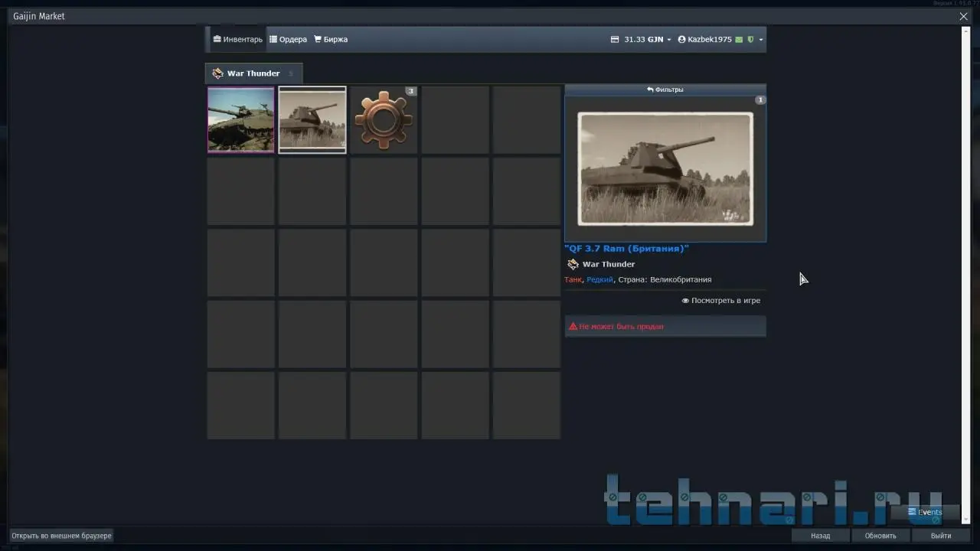Click the Редкий rarity tag
This screenshot has width=980, height=551.
pos(599,280)
